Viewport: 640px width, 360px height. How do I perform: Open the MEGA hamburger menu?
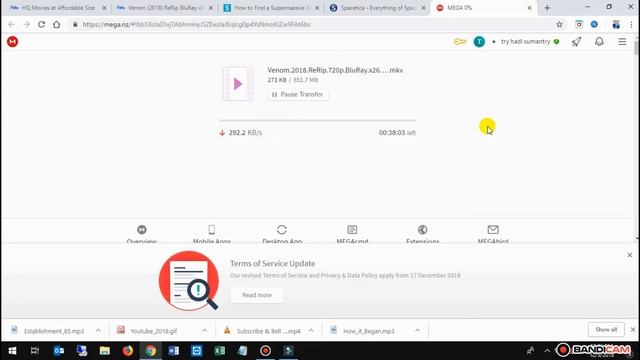(622, 42)
